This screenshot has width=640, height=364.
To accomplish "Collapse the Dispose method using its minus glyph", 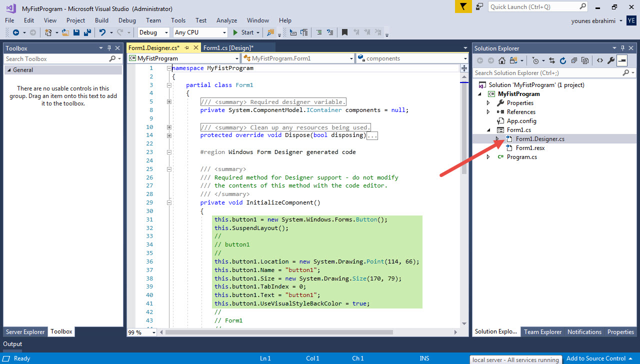I will point(168,135).
